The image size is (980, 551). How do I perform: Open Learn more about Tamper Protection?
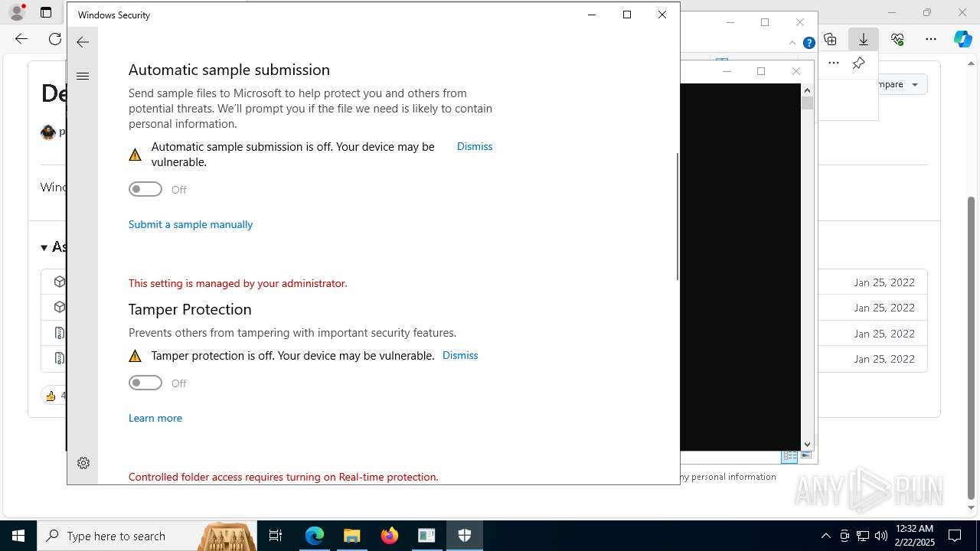[x=155, y=418]
